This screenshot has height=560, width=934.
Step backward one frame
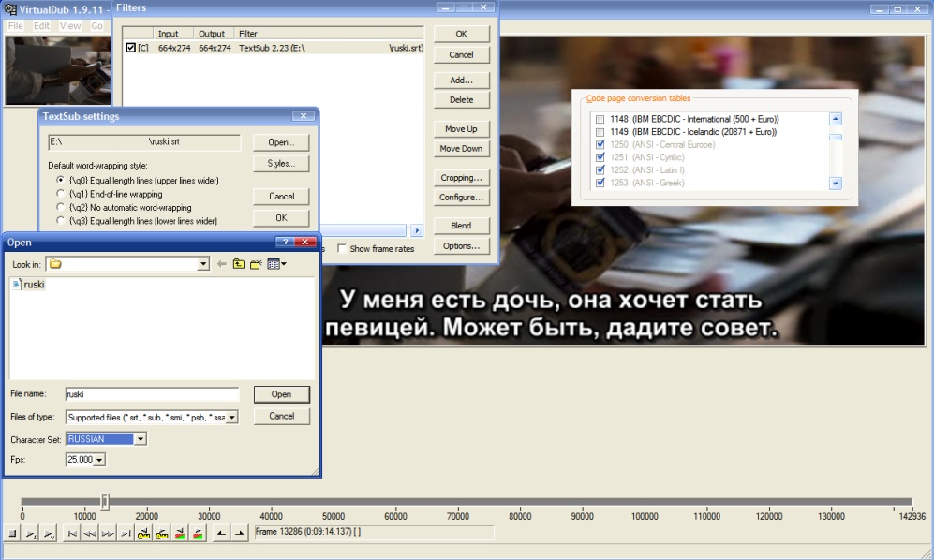pyautogui.click(x=89, y=533)
